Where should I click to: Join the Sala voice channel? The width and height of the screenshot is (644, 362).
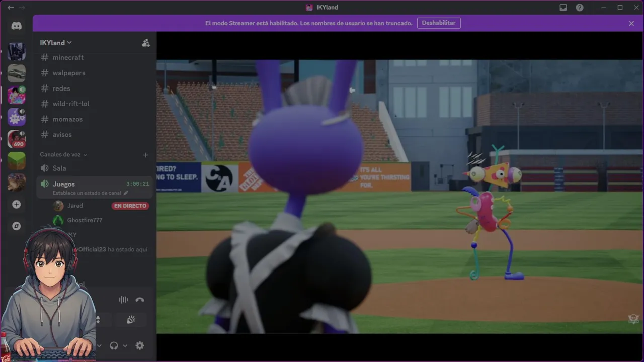pos(95,168)
